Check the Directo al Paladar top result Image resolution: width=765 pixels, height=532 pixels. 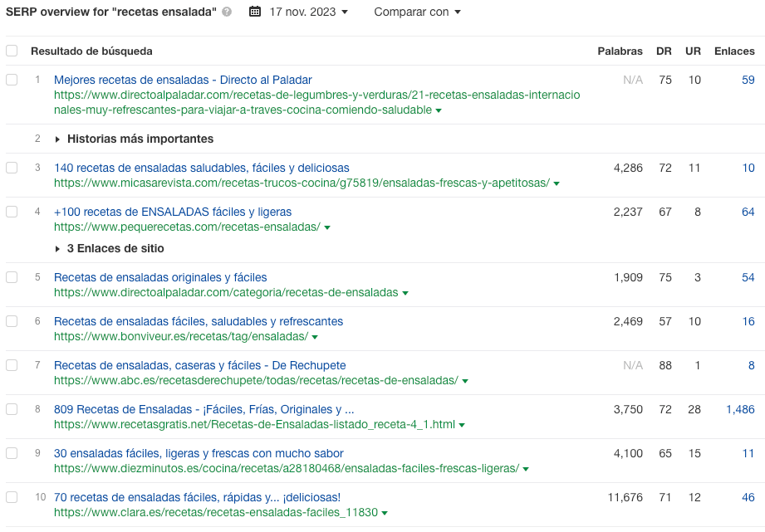pos(12,80)
